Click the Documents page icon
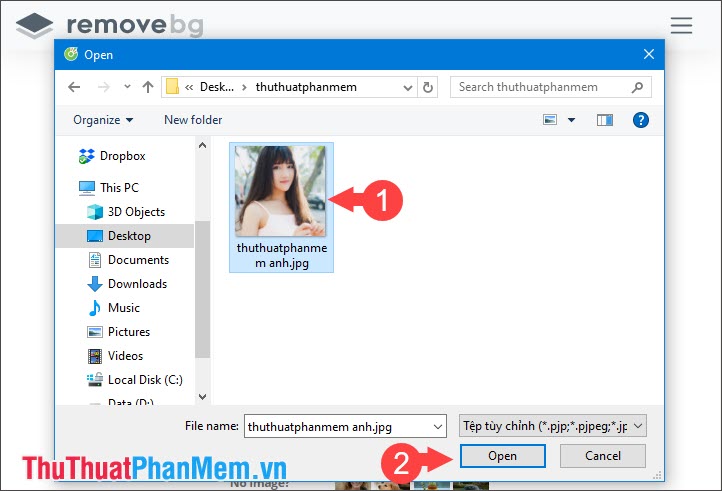 point(95,260)
